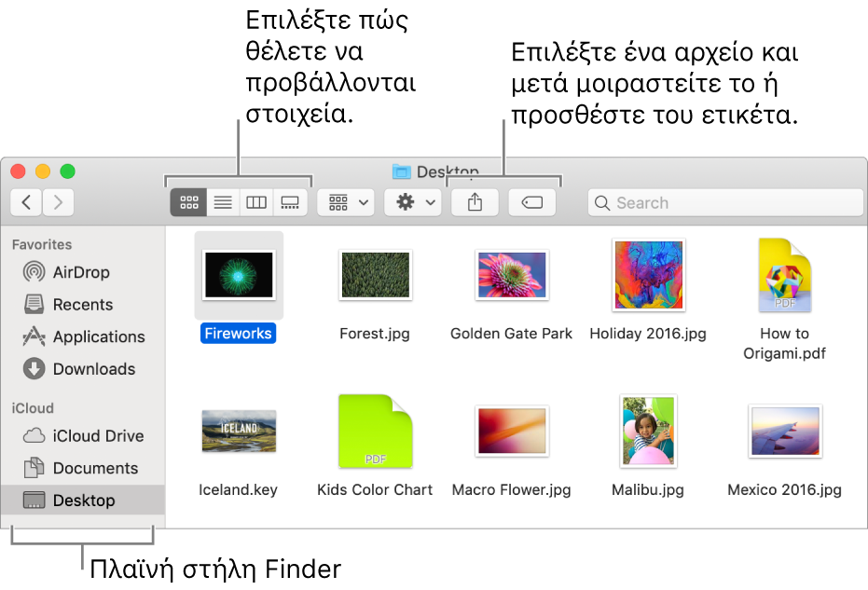Open Recents in the sidebar

(82, 305)
